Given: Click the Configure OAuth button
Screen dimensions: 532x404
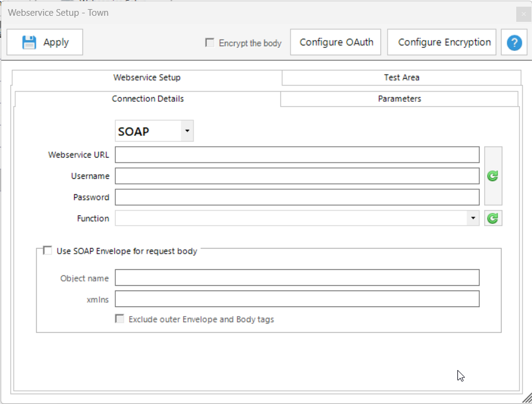Looking at the screenshot, I should click(336, 42).
